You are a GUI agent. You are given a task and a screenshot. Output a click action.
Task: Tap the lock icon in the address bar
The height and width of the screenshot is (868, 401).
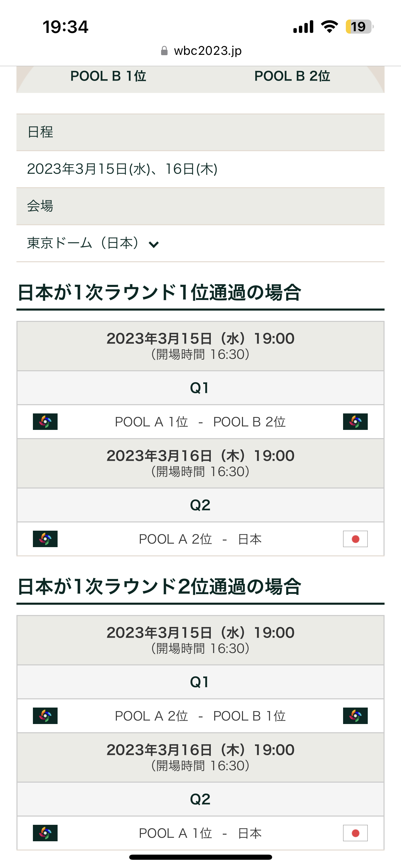coord(165,51)
